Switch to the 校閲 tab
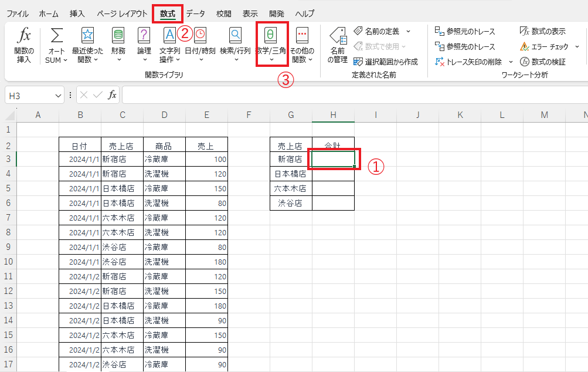 tap(224, 14)
